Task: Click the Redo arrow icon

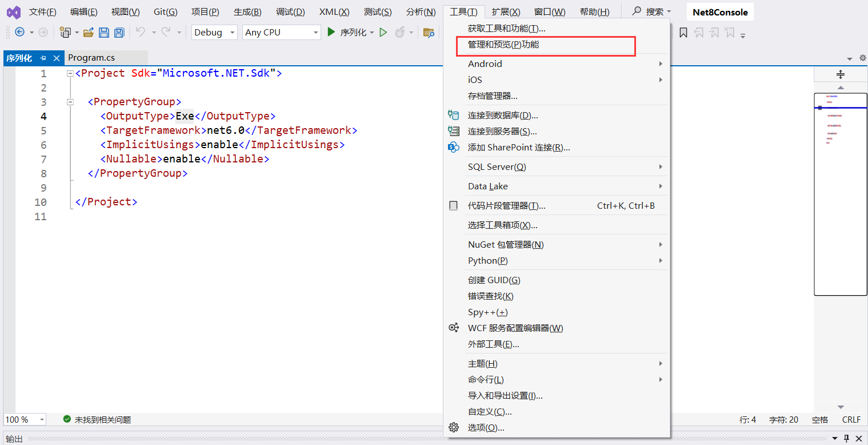Action: tap(166, 33)
